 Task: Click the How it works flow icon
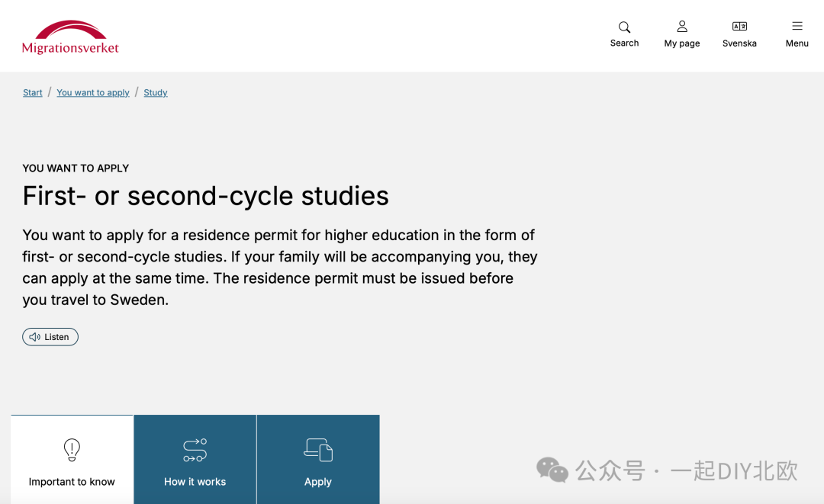[195, 450]
